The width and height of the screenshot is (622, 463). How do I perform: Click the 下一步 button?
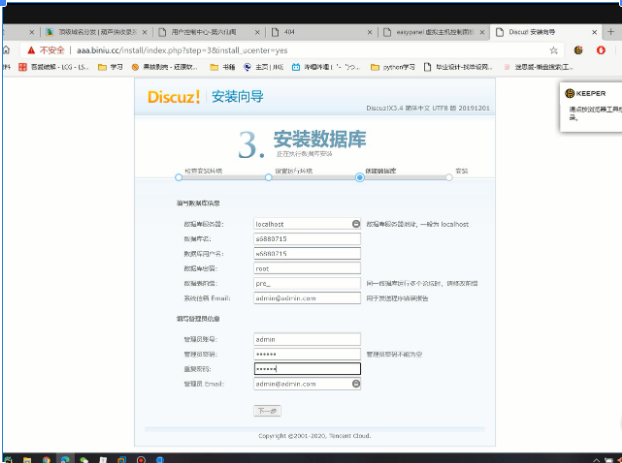[267, 411]
